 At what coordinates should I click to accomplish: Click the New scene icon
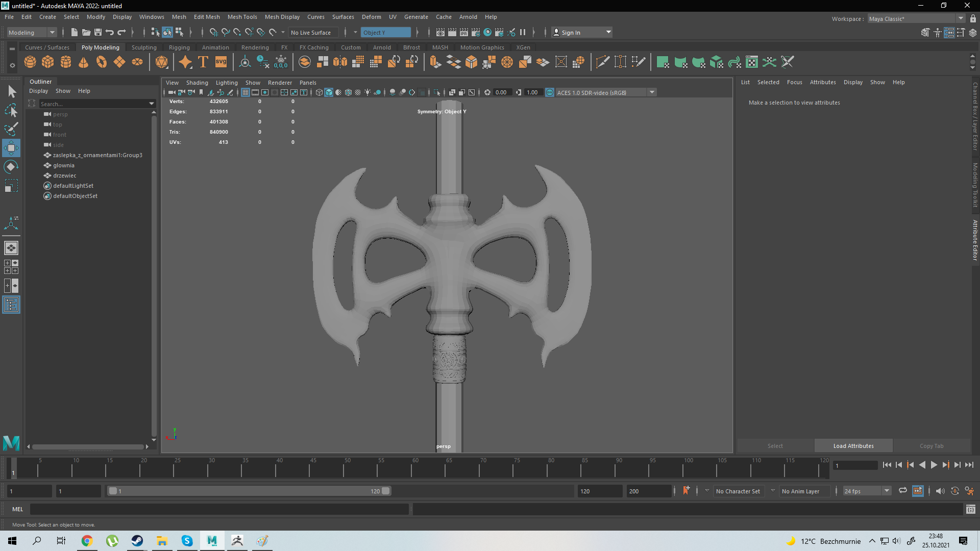[x=75, y=32]
